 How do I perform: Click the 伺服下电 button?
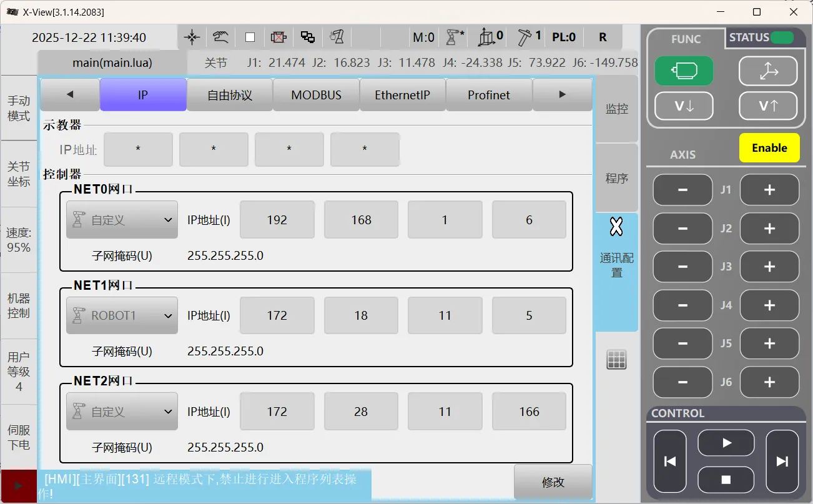click(x=19, y=437)
